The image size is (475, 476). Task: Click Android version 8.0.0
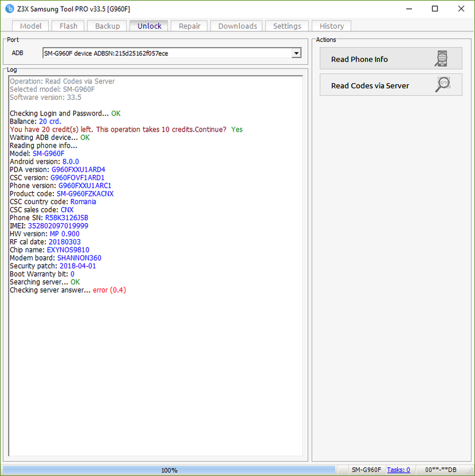(70, 161)
